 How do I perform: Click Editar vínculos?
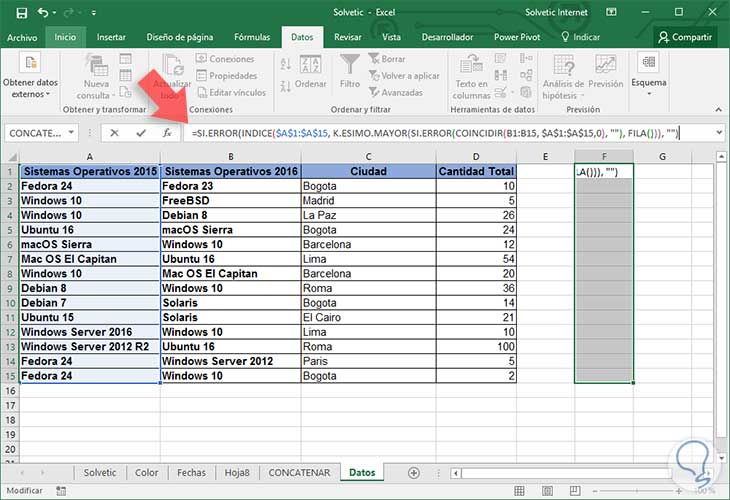(x=231, y=92)
